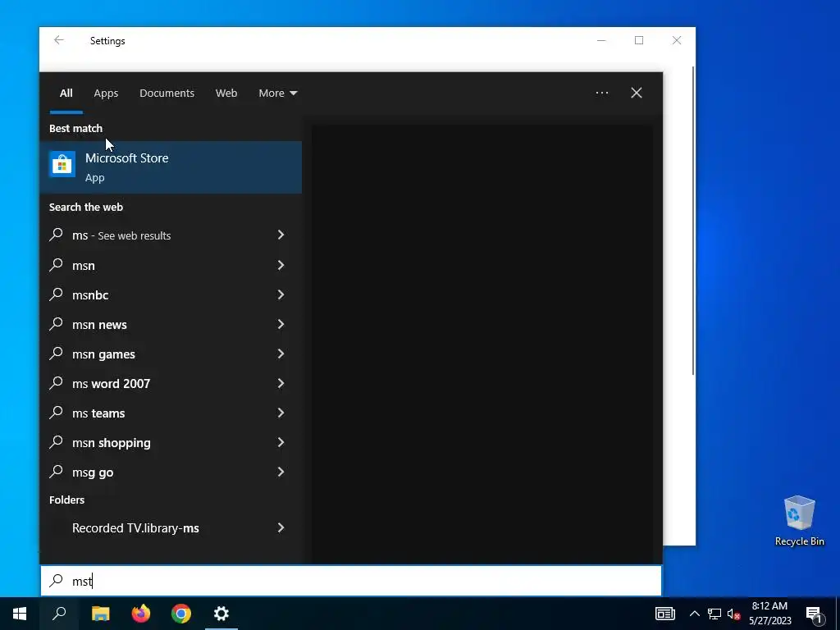Screen dimensions: 840x630
Task: Expand the 'ms teams' suggestion arrow
Action: (x=281, y=413)
